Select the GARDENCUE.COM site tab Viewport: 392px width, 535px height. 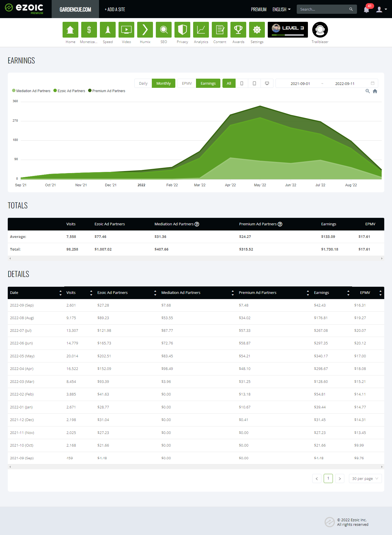click(x=75, y=9)
